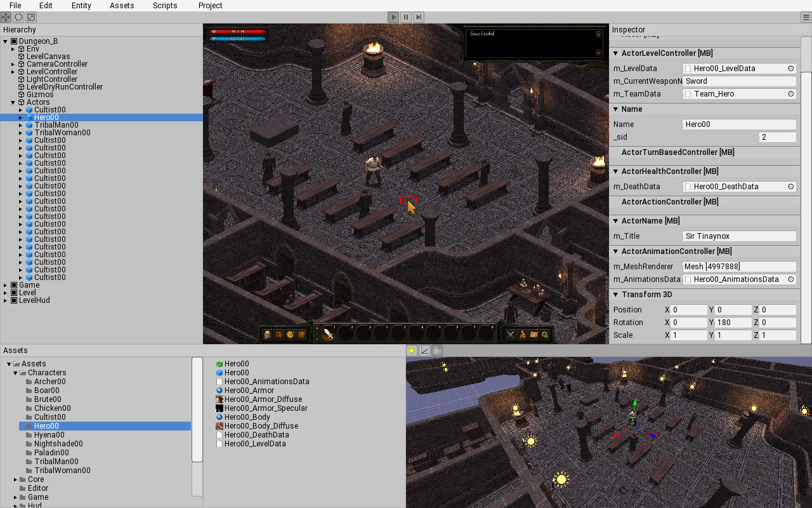Click the Name input field containing Hero00
The width and height of the screenshot is (812, 508).
coord(739,124)
